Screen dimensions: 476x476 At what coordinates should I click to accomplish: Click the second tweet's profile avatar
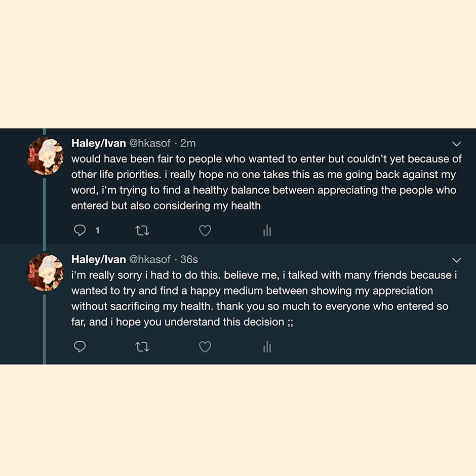(45, 272)
